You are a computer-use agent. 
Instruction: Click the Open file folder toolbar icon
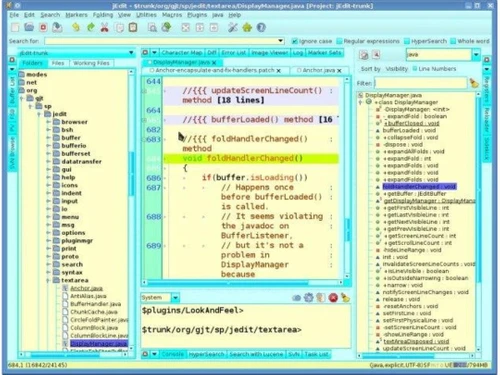[x=29, y=27]
